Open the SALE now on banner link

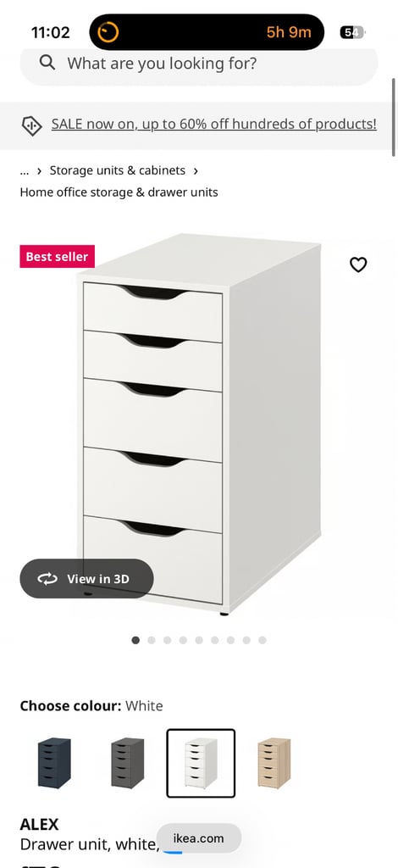[x=214, y=124]
